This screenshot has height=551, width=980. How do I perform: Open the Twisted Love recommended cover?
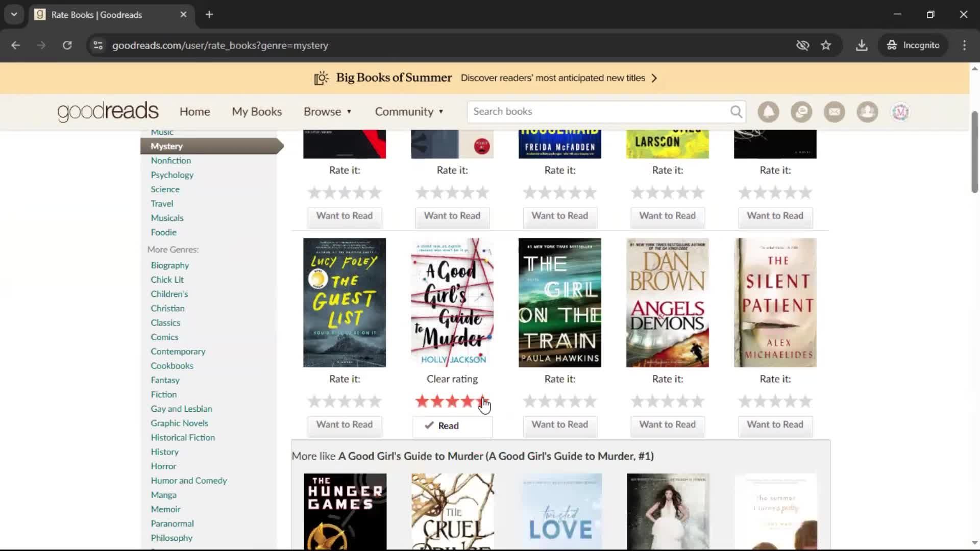click(560, 512)
